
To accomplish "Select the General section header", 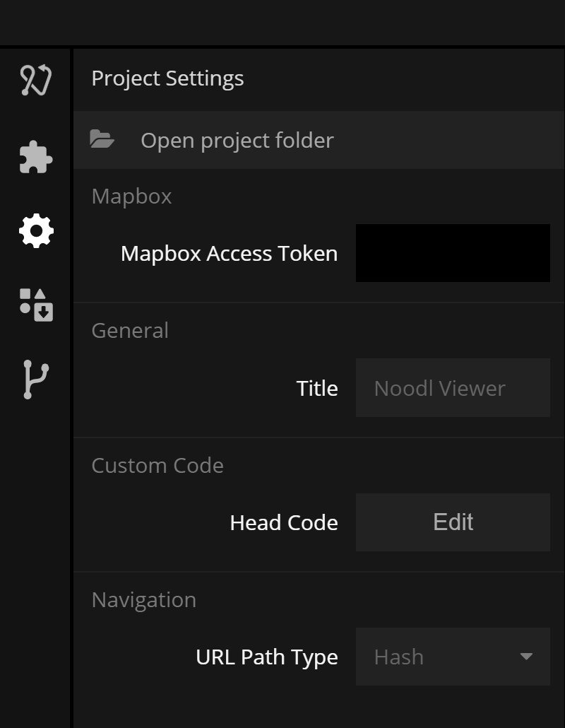I will point(130,331).
